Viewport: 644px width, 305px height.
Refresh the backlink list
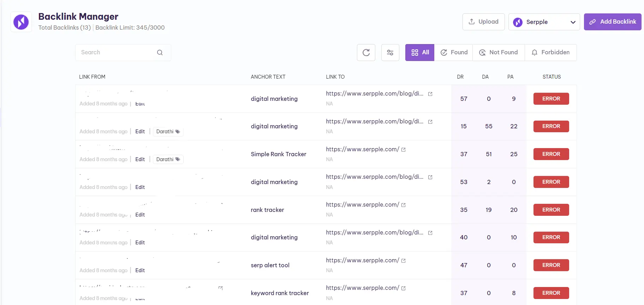[x=366, y=53]
